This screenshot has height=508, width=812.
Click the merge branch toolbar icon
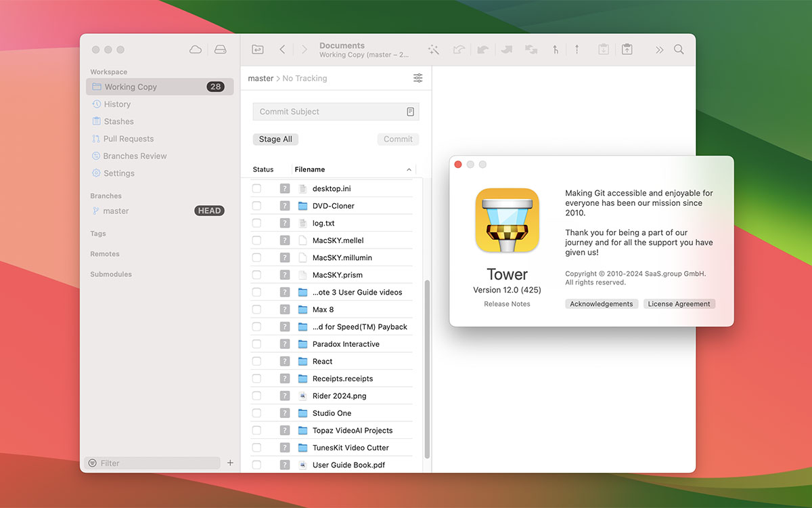point(555,49)
